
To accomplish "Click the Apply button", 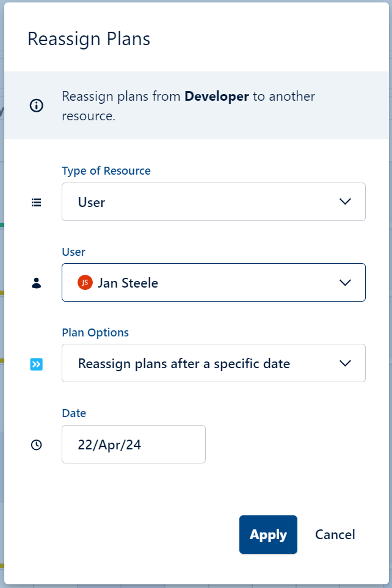I will point(268,534).
